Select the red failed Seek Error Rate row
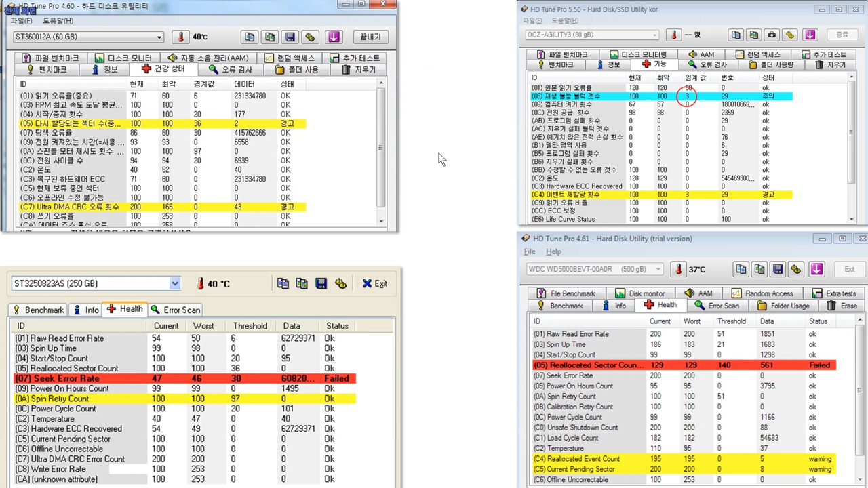Viewport: 868px width, 488px height. [183, 379]
